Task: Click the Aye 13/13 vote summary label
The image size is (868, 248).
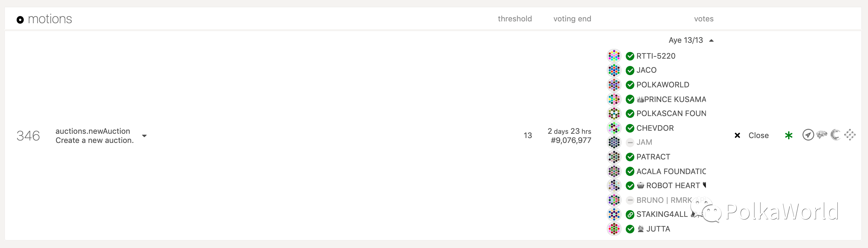Action: tap(685, 40)
